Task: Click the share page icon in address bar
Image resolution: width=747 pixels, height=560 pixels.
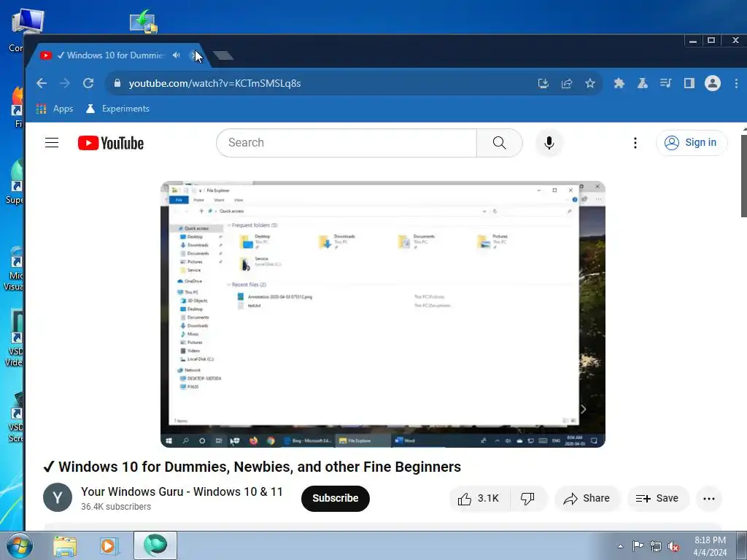Action: click(566, 83)
